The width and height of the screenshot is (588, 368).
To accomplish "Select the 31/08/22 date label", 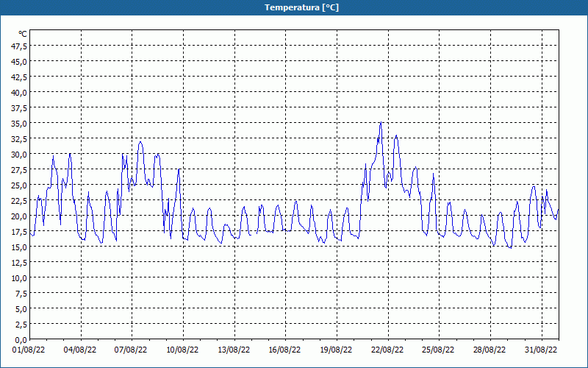I will tap(541, 350).
